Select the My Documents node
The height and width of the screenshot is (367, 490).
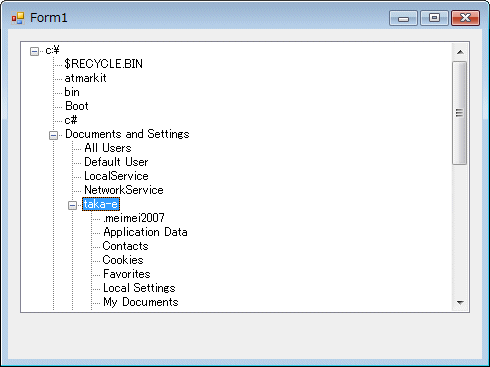click(141, 302)
